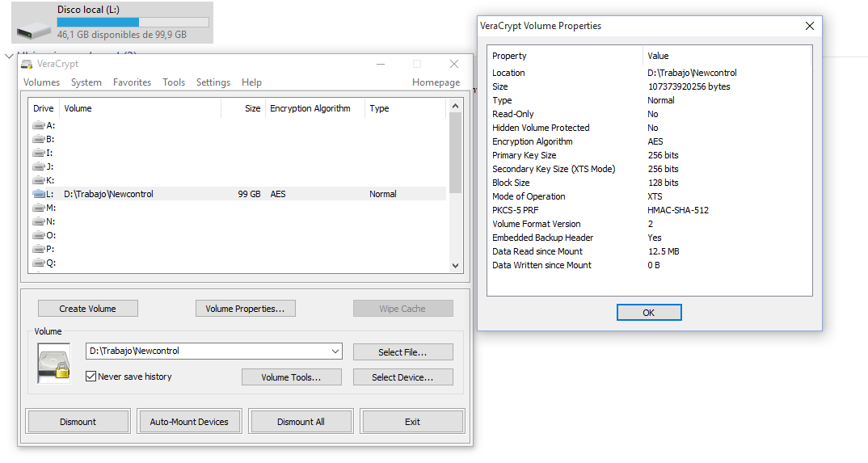
Task: Click Auto-Mount Devices button
Action: 189,422
